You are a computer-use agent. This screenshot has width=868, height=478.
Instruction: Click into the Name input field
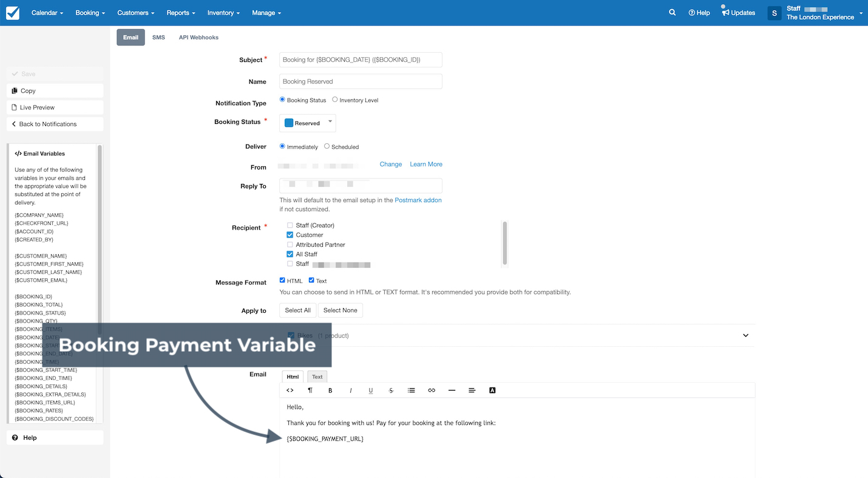click(x=361, y=81)
